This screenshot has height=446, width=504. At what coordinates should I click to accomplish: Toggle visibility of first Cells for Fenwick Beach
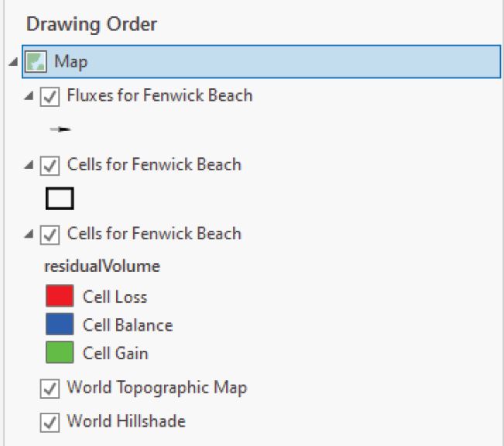[50, 166]
